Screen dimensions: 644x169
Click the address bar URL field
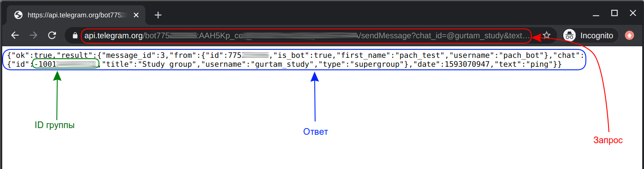click(306, 35)
